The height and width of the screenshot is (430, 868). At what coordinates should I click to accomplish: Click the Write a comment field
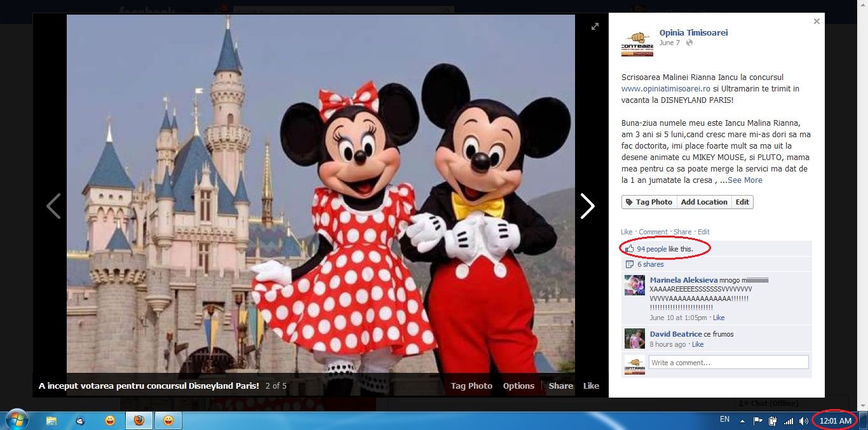coord(729,363)
